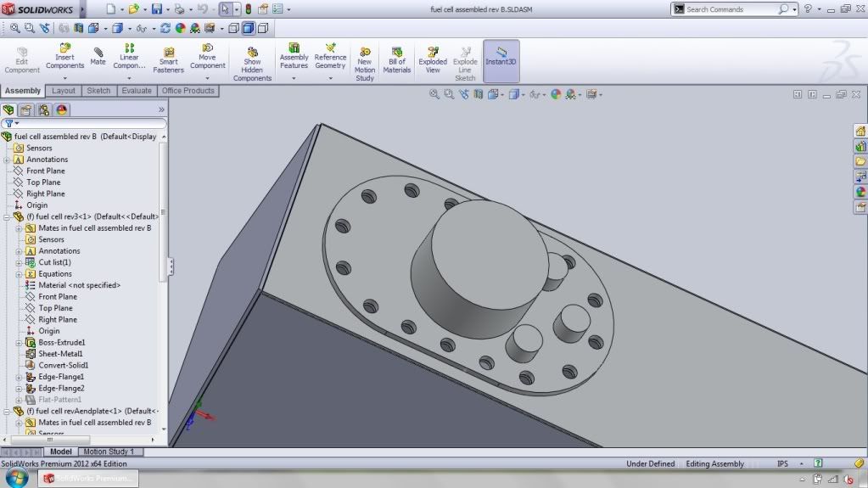Click Section View icon in the top view toolbar
This screenshot has height=488, width=868.
[x=79, y=28]
